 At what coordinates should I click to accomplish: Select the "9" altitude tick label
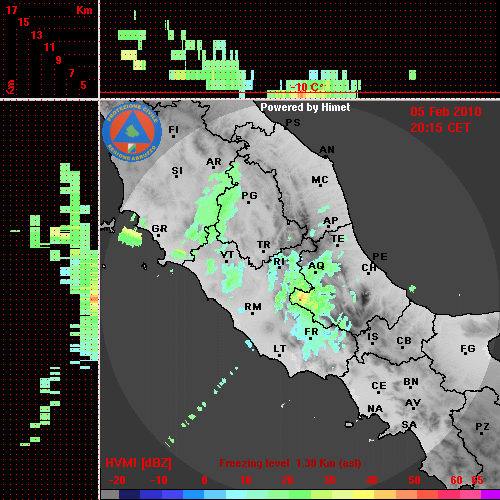pos(59,60)
